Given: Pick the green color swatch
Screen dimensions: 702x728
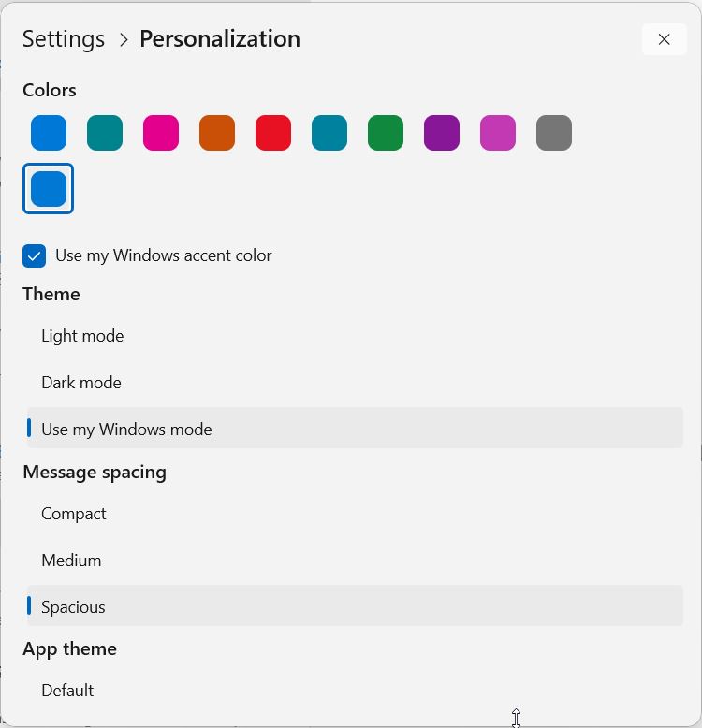Looking at the screenshot, I should click(x=386, y=133).
